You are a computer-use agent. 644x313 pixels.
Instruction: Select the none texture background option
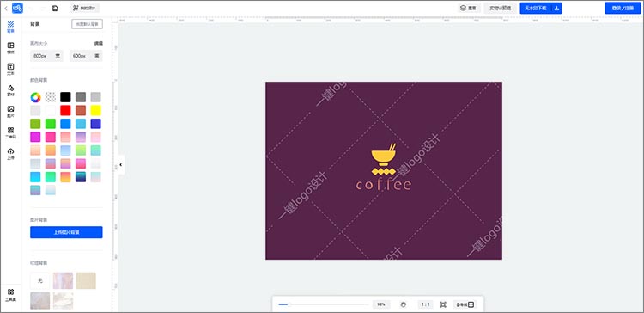click(x=39, y=280)
